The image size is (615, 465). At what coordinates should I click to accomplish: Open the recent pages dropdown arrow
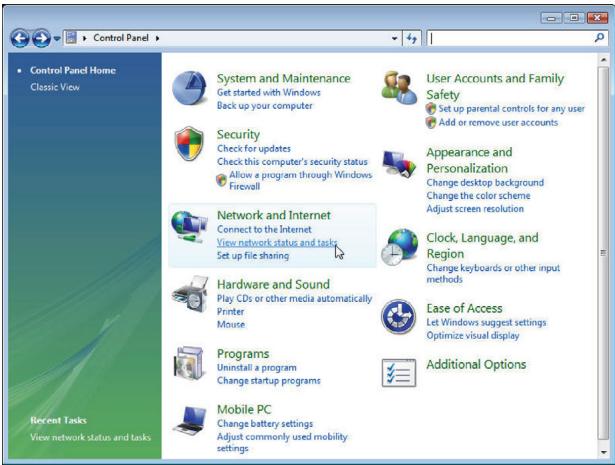pos(57,38)
